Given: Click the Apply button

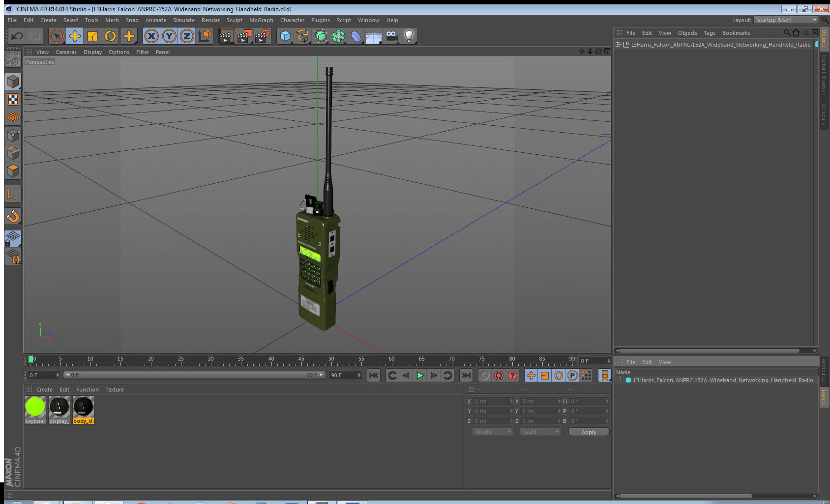Looking at the screenshot, I should (x=589, y=432).
